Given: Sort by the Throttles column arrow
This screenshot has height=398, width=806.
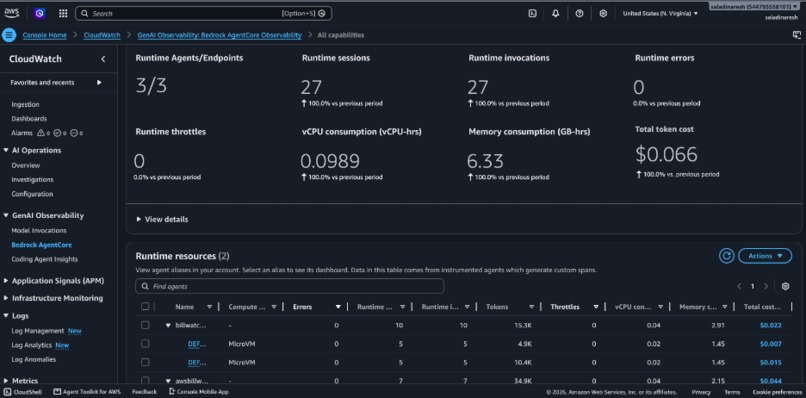Looking at the screenshot, I should click(x=596, y=307).
